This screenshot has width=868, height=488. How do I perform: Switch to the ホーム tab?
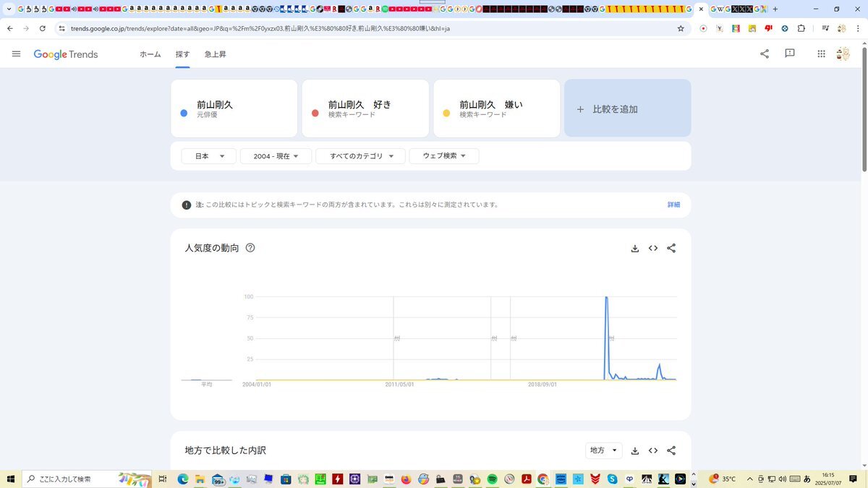click(x=150, y=54)
